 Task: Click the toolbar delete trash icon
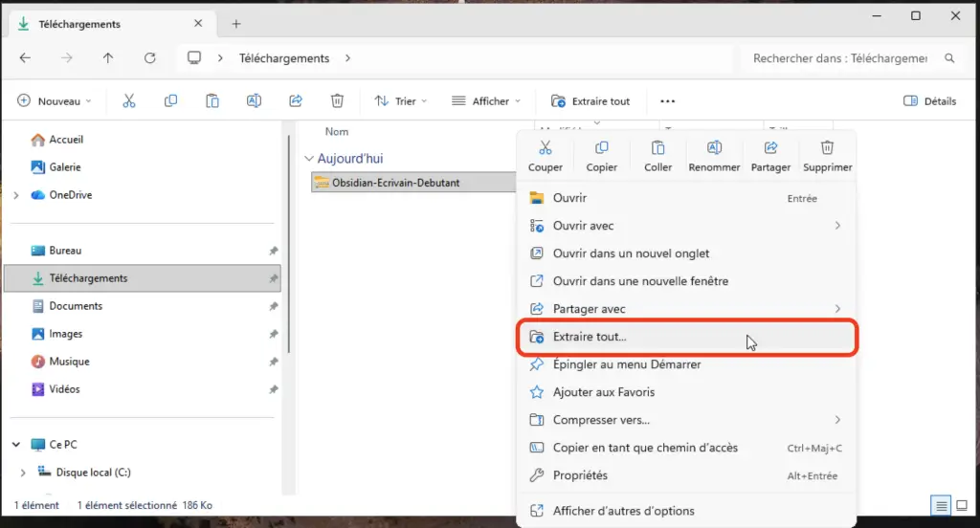click(x=337, y=100)
